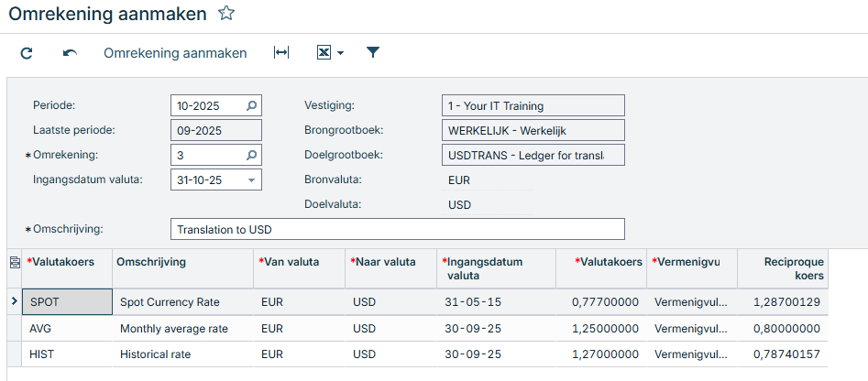Image resolution: width=868 pixels, height=381 pixels.
Task: Click the Excel export icon
Action: tap(324, 53)
